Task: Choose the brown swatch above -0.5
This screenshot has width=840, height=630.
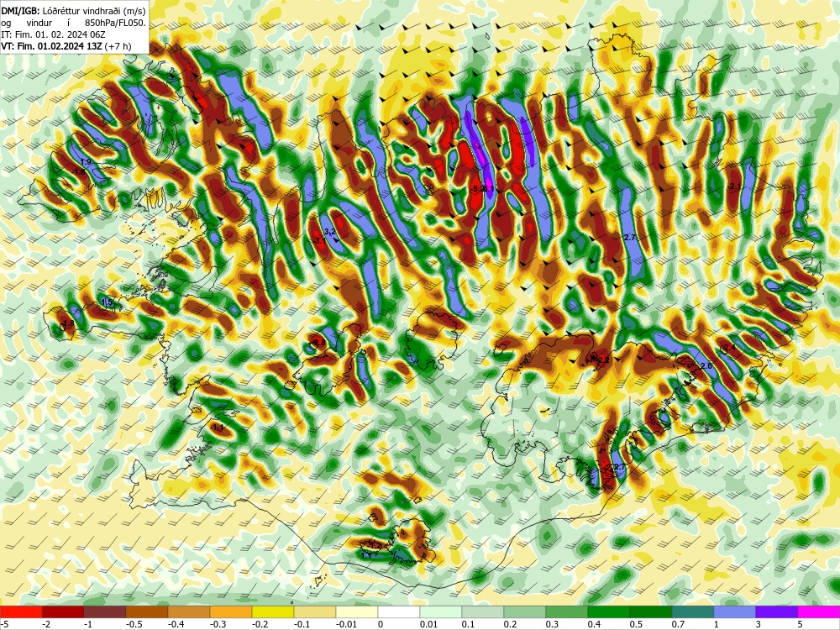Action: pos(147,612)
